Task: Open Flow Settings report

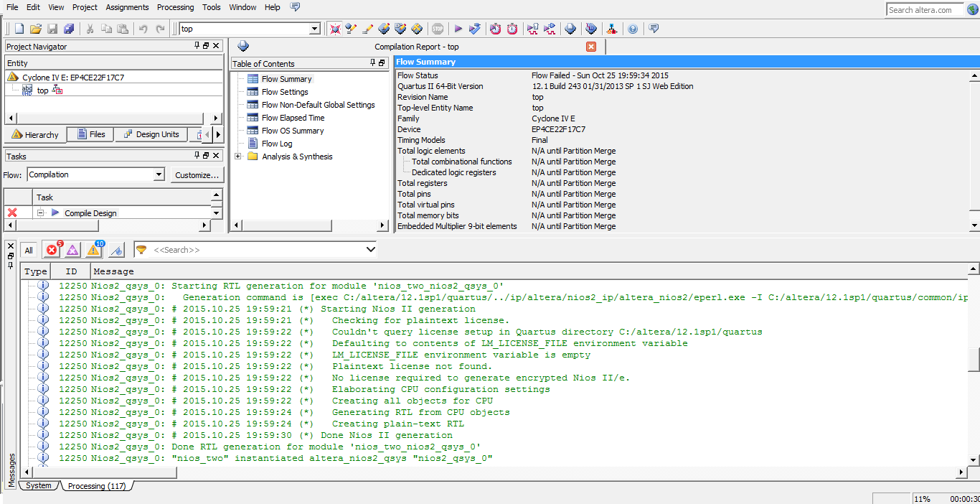Action: (x=284, y=92)
